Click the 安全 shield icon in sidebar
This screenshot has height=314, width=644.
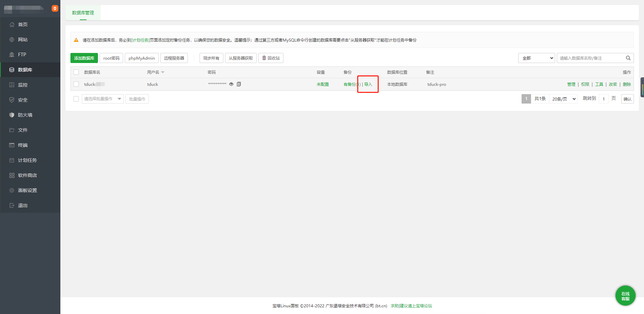tap(12, 100)
